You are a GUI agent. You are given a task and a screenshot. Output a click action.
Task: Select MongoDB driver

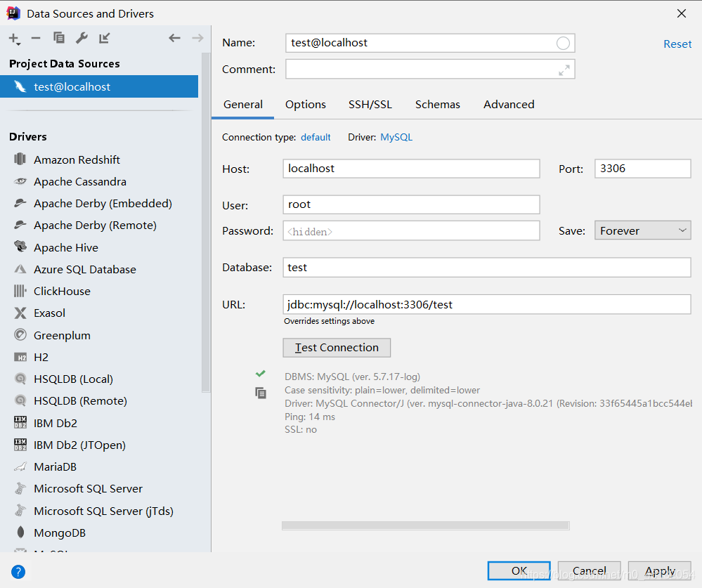click(x=99, y=533)
